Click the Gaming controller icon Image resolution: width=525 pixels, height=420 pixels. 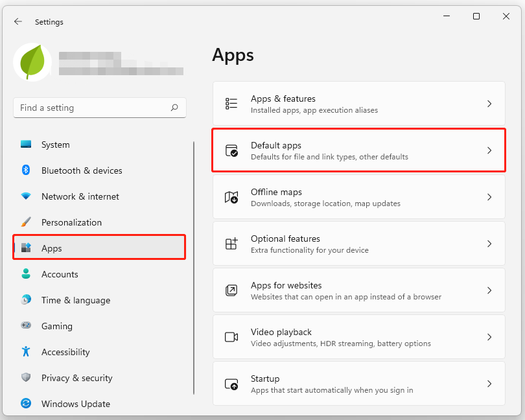pos(26,325)
